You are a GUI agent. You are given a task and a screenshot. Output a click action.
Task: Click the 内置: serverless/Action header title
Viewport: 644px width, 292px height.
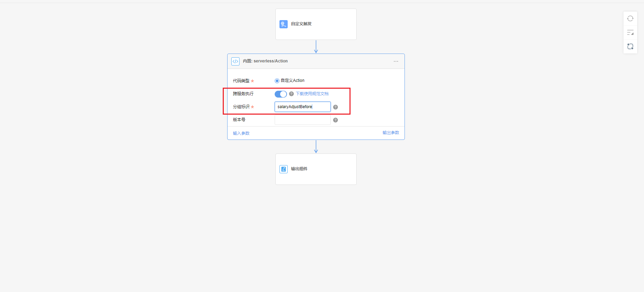pos(265,61)
